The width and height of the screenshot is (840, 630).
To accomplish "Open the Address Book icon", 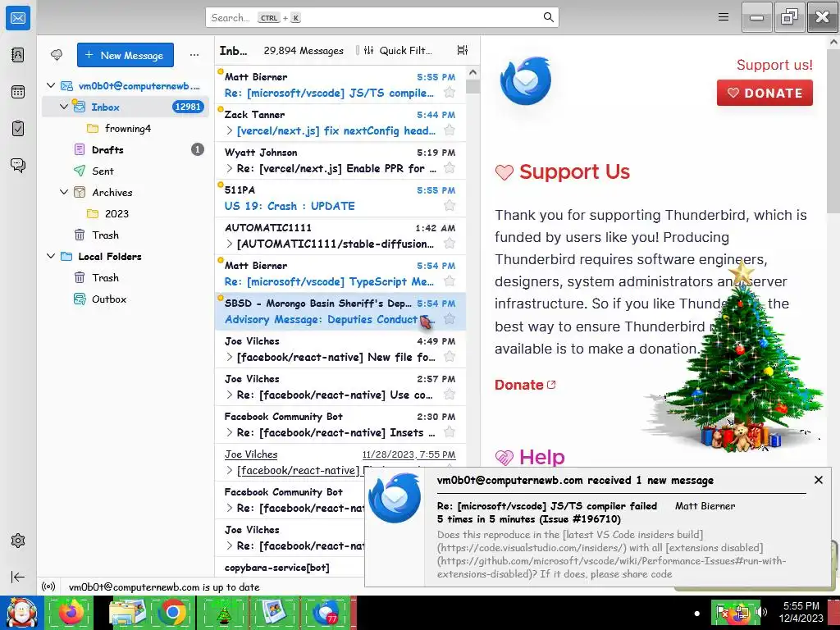I will pyautogui.click(x=18, y=55).
